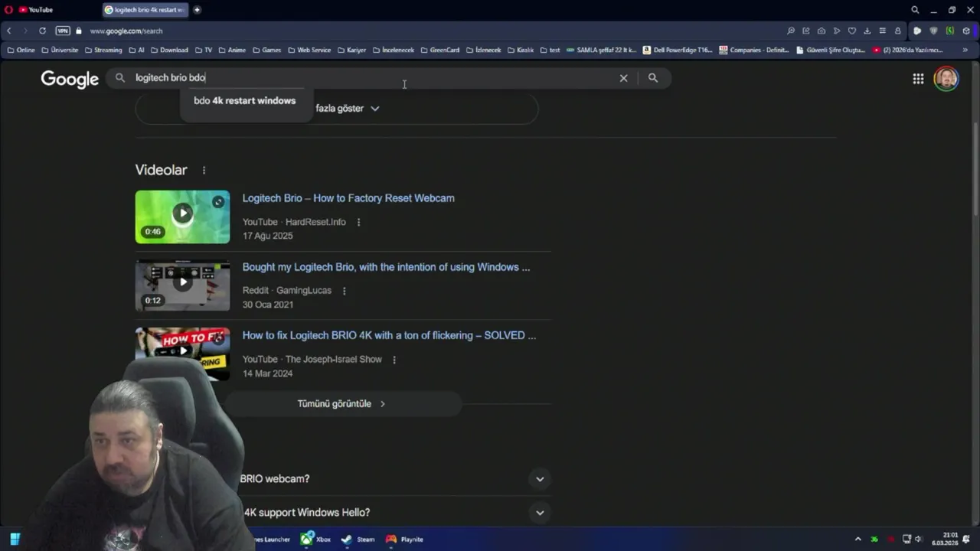980x551 pixels.
Task: Expand 'fazla göster' chevron
Action: click(x=374, y=109)
